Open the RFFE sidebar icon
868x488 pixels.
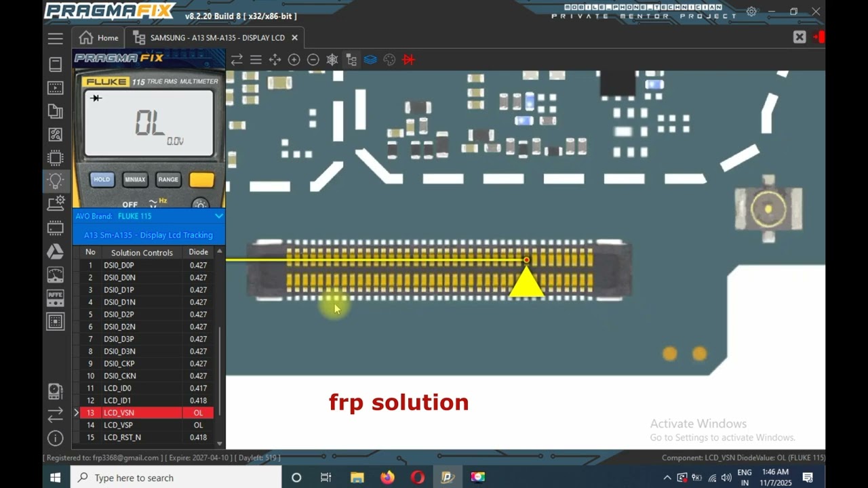coord(56,298)
